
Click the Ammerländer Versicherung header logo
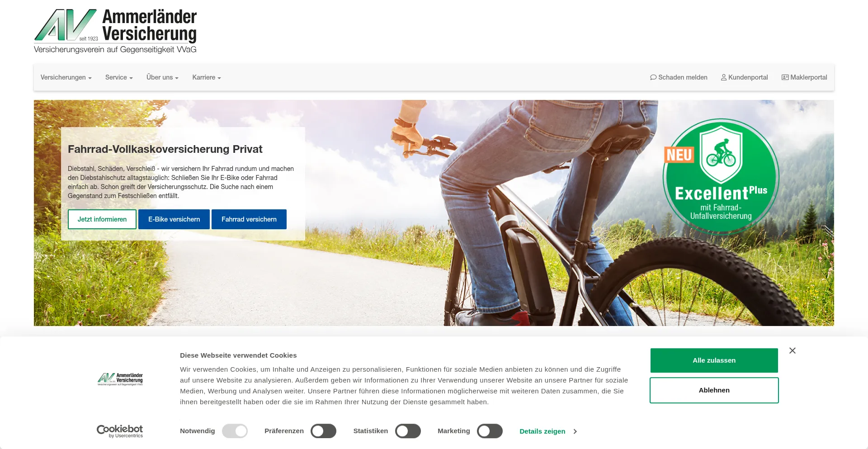pos(115,31)
